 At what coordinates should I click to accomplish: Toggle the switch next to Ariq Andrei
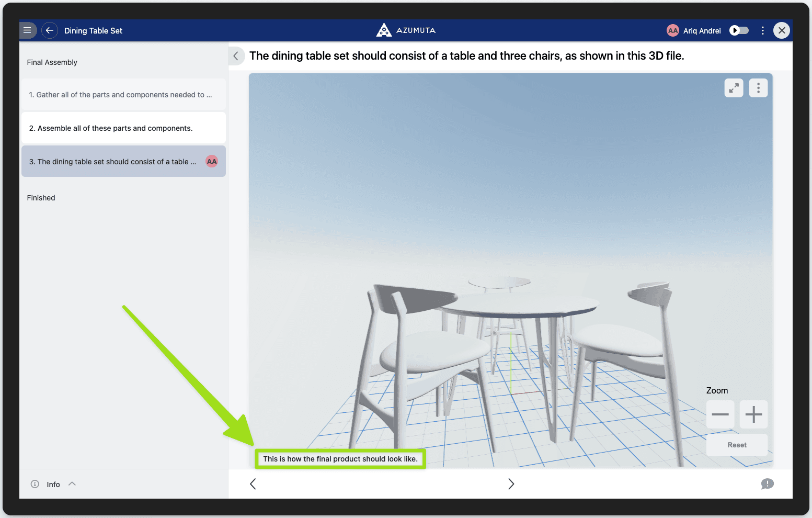click(739, 30)
